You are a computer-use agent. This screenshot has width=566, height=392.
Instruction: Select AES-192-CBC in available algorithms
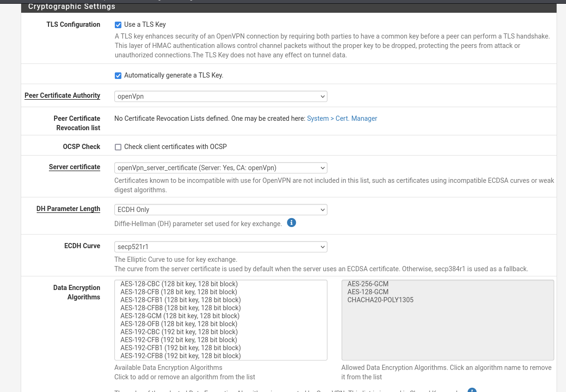click(x=179, y=332)
